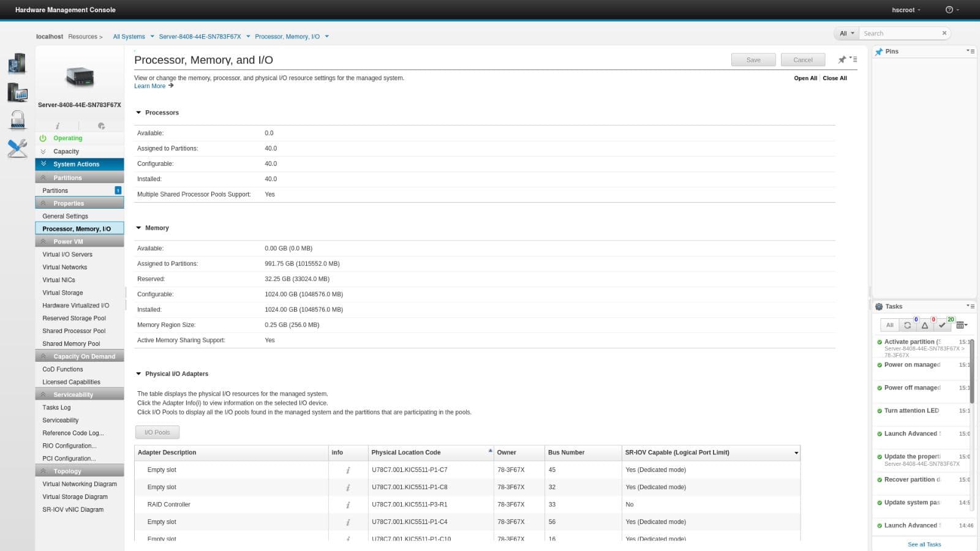Viewport: 980px width, 551px height.
Task: Open the Serviceability wrench icon in left rail
Action: pos(17,148)
